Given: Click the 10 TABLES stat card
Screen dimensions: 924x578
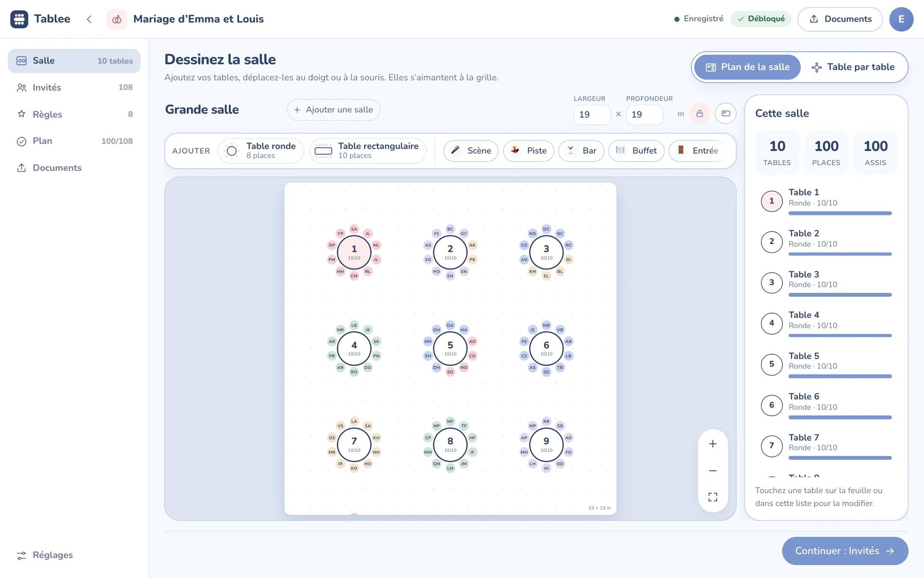Looking at the screenshot, I should click(777, 152).
